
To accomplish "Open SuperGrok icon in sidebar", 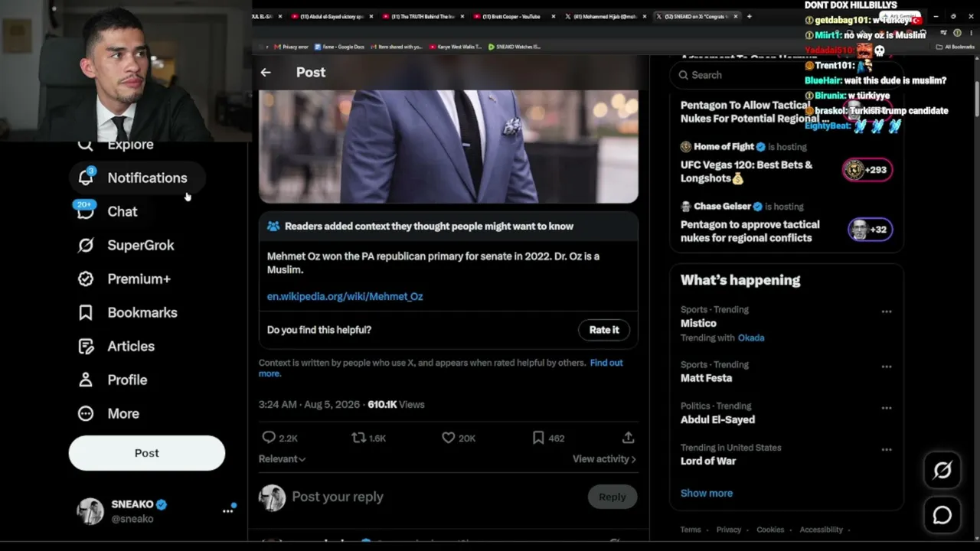I will 86,245.
